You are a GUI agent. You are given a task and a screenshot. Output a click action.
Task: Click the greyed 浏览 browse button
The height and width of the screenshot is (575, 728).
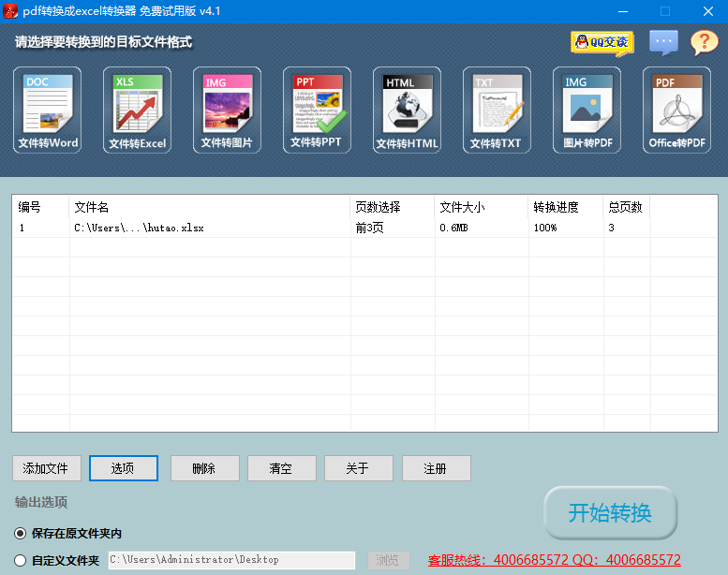tap(389, 560)
